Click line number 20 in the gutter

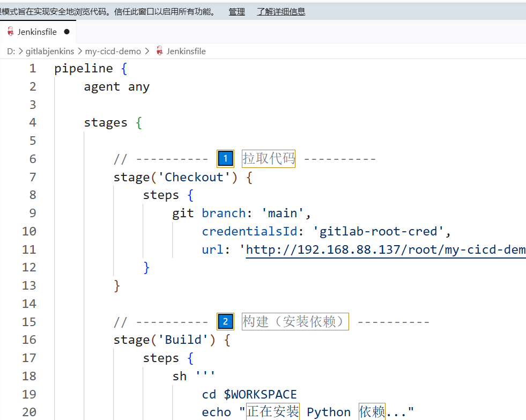(29, 412)
